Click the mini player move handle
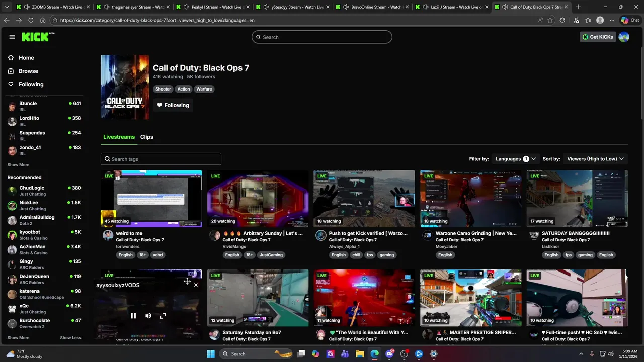Viewport: 644px width, 362px height. point(187,281)
